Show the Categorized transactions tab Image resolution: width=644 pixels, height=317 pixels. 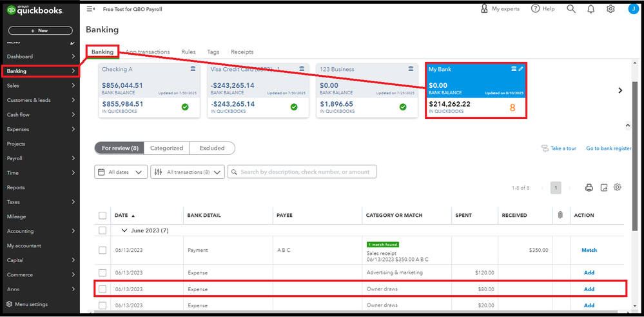(166, 148)
